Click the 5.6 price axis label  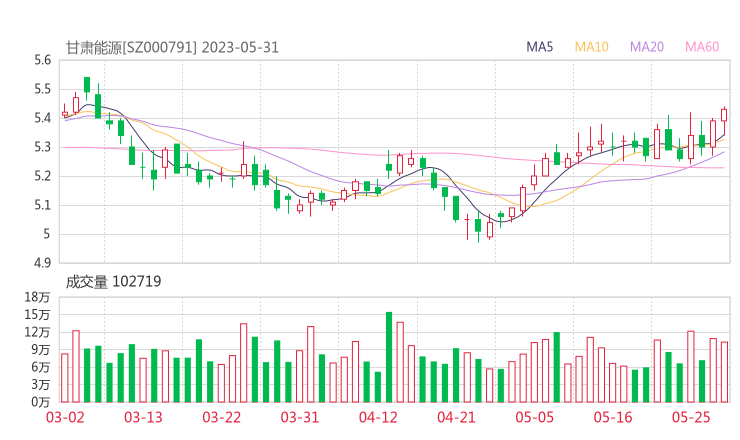coord(42,60)
